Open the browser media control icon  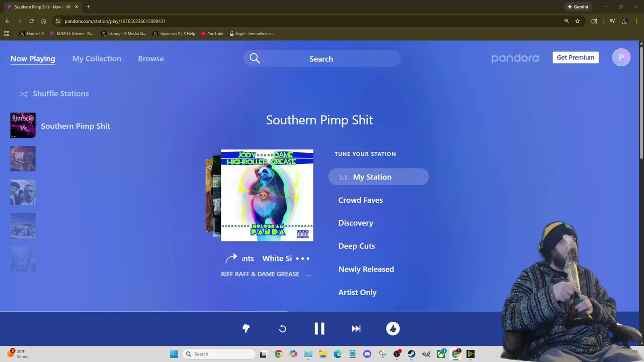pyautogui.click(x=612, y=21)
